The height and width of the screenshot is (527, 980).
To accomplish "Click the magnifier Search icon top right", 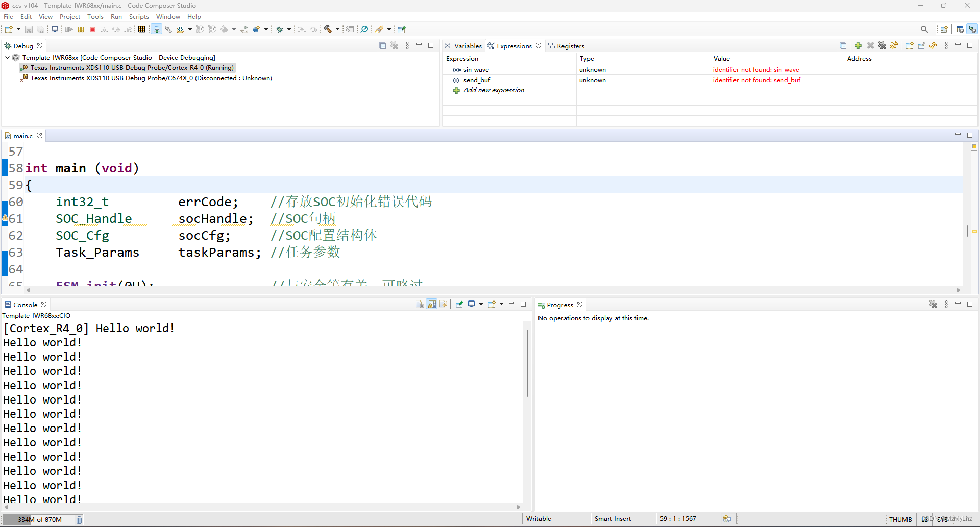I will pyautogui.click(x=924, y=30).
